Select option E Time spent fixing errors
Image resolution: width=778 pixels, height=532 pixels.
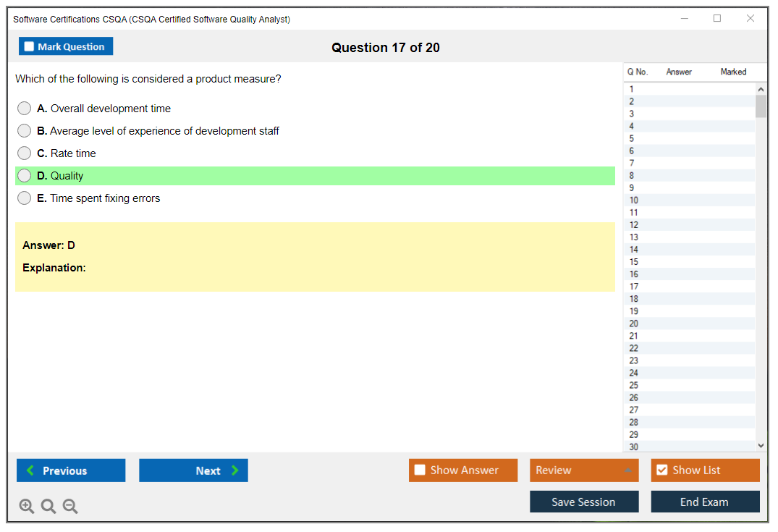(x=25, y=198)
